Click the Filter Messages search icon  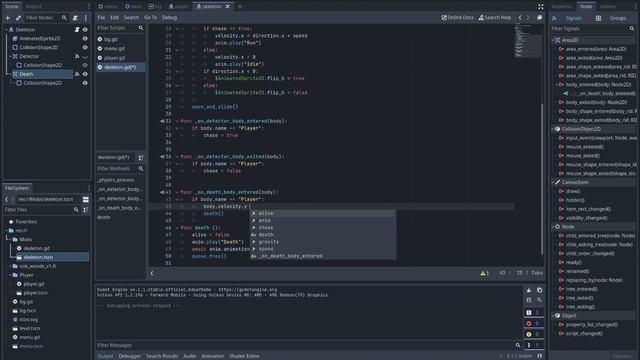click(518, 345)
